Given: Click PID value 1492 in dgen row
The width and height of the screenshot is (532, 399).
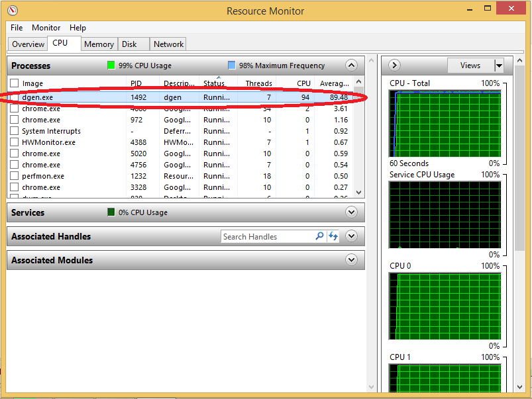Looking at the screenshot, I should pos(138,97).
